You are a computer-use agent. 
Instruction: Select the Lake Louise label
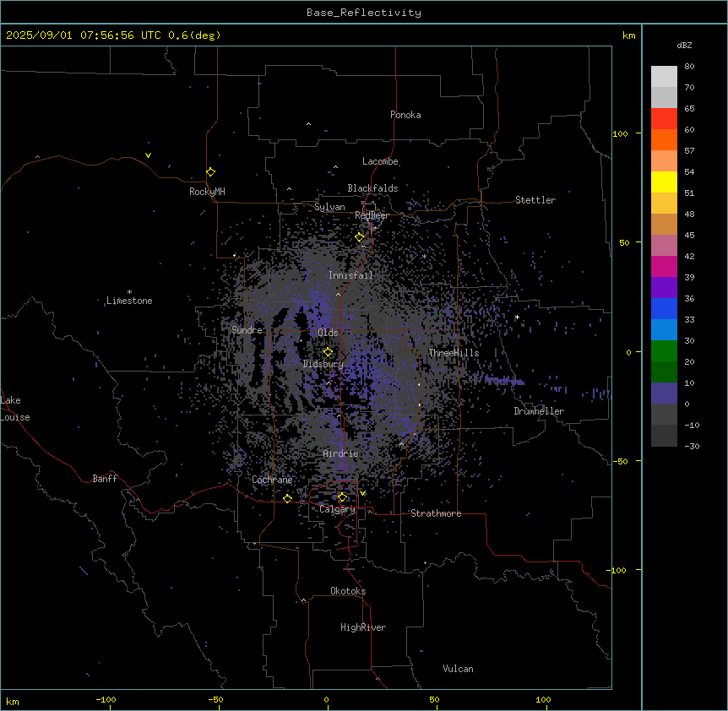pos(15,409)
